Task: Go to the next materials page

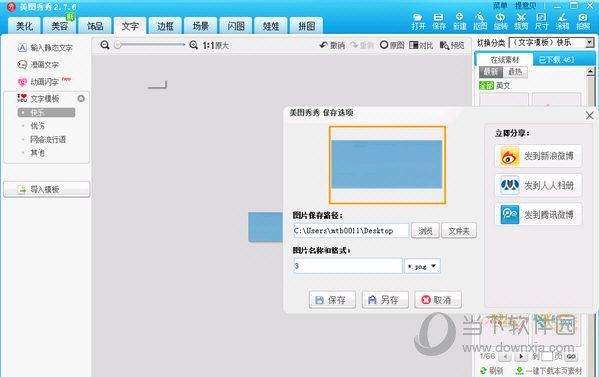Action: click(520, 357)
